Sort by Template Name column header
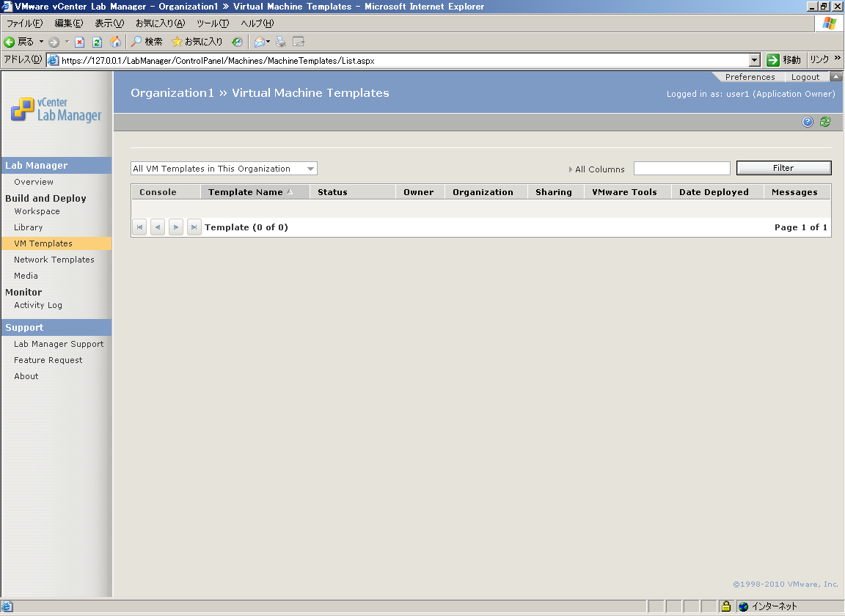Viewport: 845px width, 616px height. [x=255, y=192]
